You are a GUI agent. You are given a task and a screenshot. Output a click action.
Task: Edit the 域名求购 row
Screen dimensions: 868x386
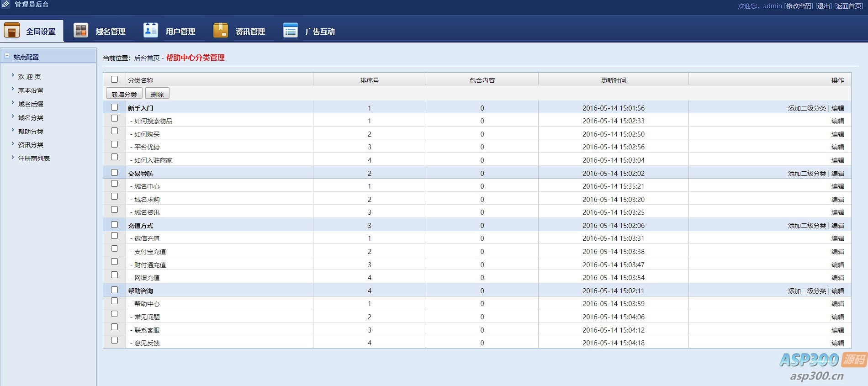pos(838,200)
